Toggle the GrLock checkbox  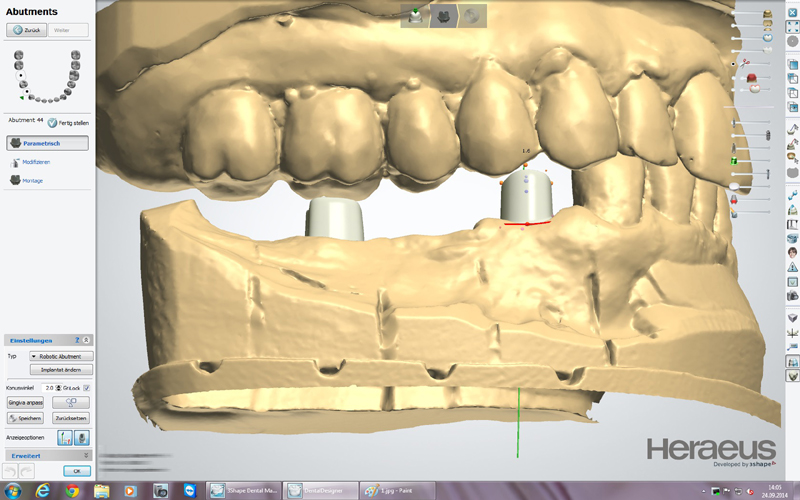point(87,387)
